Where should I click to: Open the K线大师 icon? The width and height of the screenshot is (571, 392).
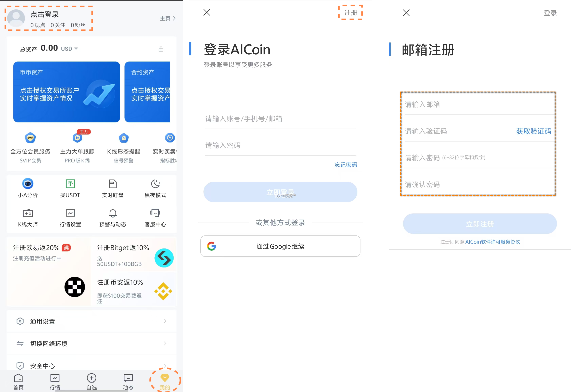[28, 213]
